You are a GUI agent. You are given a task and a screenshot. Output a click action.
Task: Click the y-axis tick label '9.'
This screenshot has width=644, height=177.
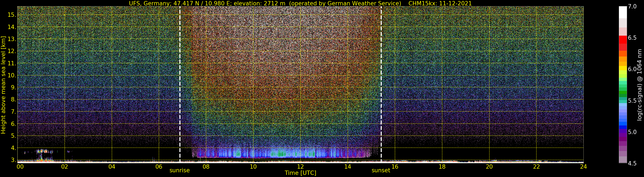pyautogui.click(x=13, y=88)
